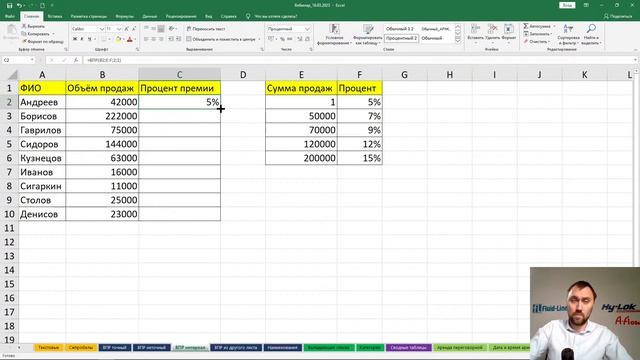
Task: Delete cells with the Удалить button
Action: [493, 33]
